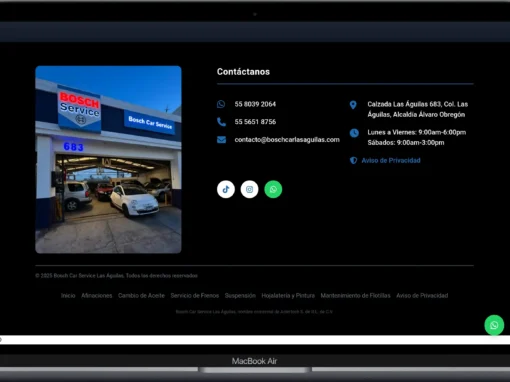Click the Sábados: 9:00am-3:00pm text
The width and height of the screenshot is (510, 382).
click(x=406, y=143)
